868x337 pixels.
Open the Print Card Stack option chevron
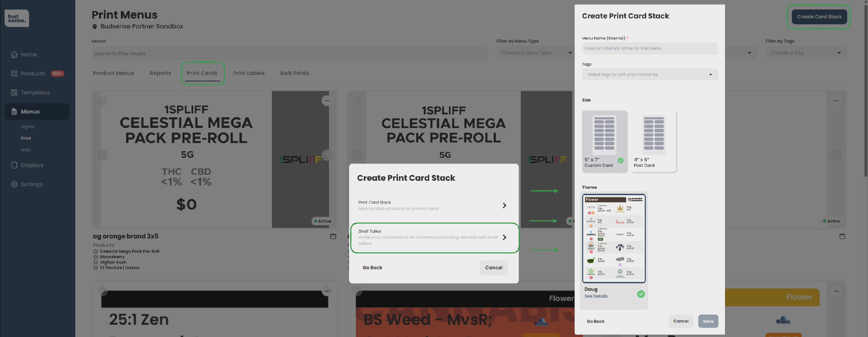pyautogui.click(x=504, y=206)
